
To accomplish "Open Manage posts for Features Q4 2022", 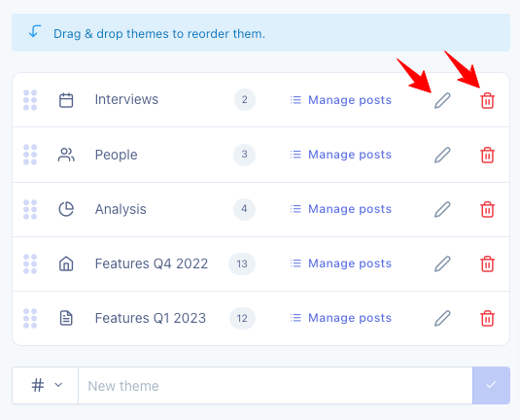I will click(341, 263).
